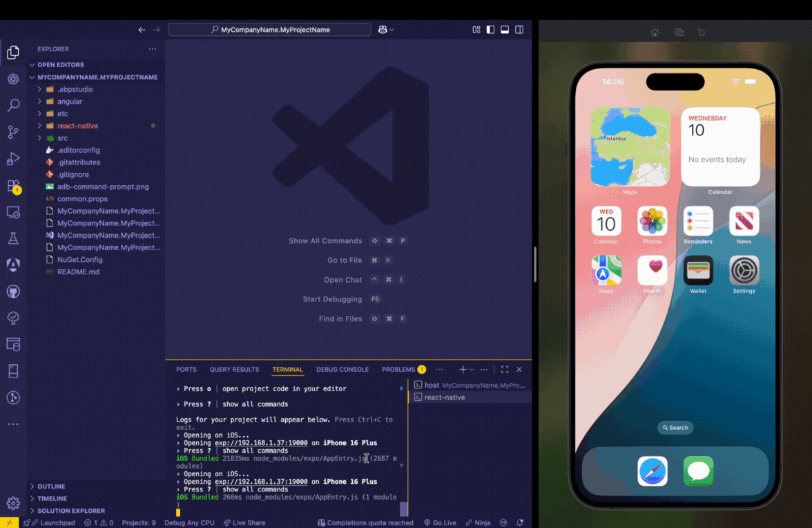Open the PROBLEMS tab showing one issue
The height and width of the screenshot is (528, 812).
400,369
